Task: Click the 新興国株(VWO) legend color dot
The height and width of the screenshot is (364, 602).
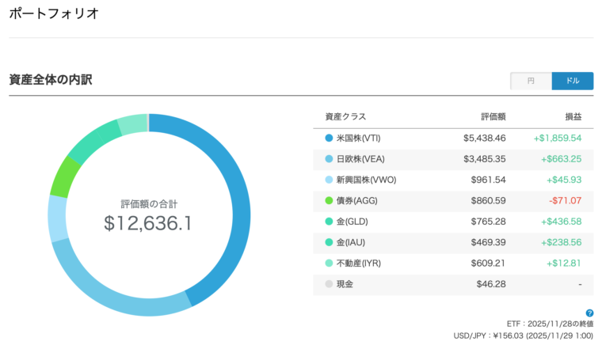Action: [329, 180]
